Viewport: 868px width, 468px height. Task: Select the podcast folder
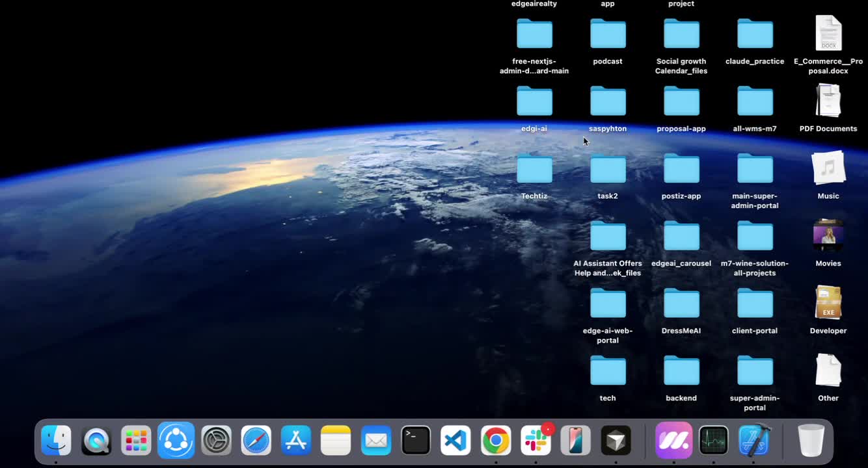tap(608, 34)
